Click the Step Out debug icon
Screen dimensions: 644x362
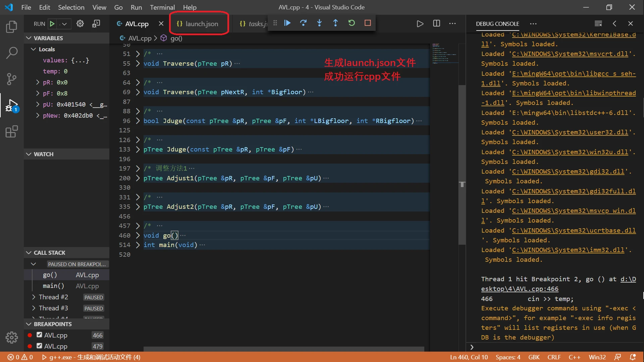[x=335, y=23]
